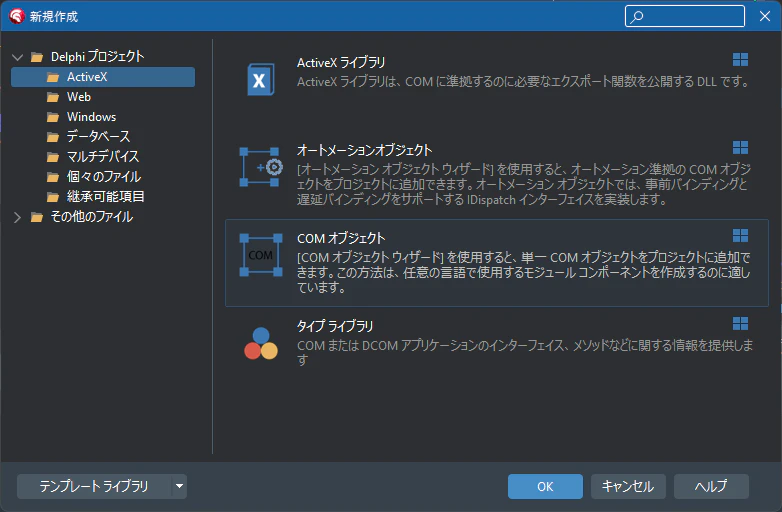Click the Delphi プロジェクト folder icon
The image size is (782, 512).
point(36,57)
